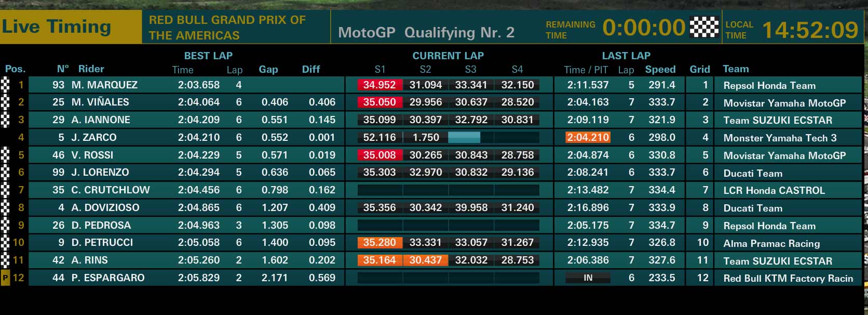Screen dimensions: 868x315
Task: Click the Speed column header
Action: 660,69
